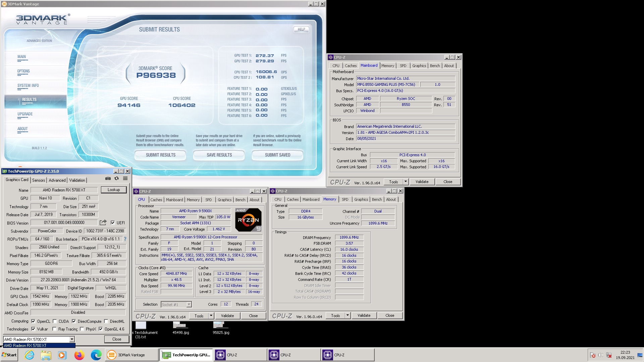Click the taskbar clock 22:23

625,352
